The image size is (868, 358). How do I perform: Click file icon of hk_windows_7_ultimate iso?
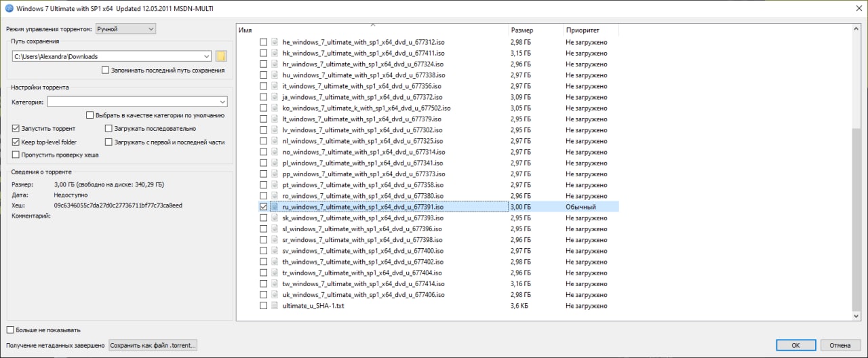(x=275, y=53)
